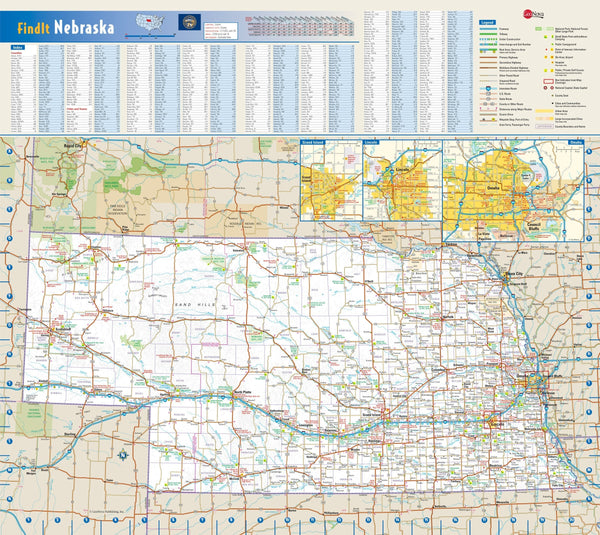Click Council Bluffs label in Omaha inset
The width and height of the screenshot is (600, 535).
533,226
